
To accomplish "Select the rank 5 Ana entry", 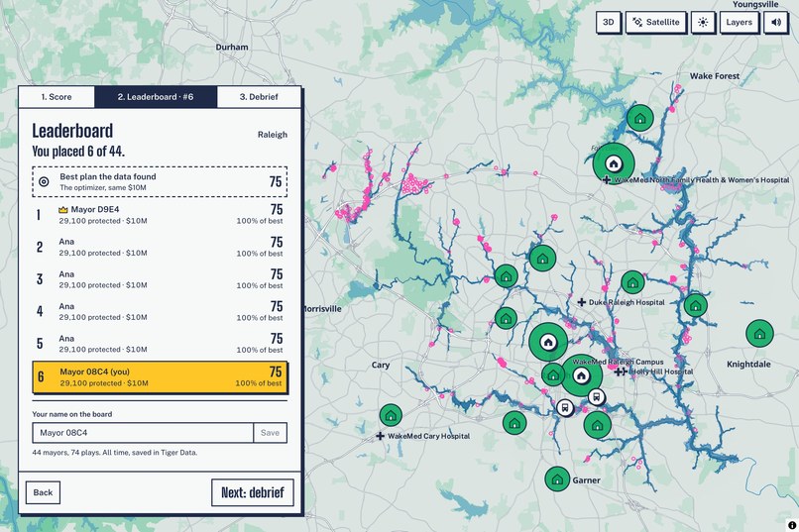I will tap(160, 343).
